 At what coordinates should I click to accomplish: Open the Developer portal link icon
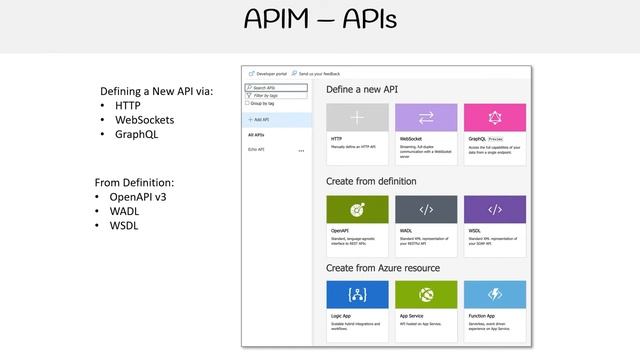click(251, 73)
